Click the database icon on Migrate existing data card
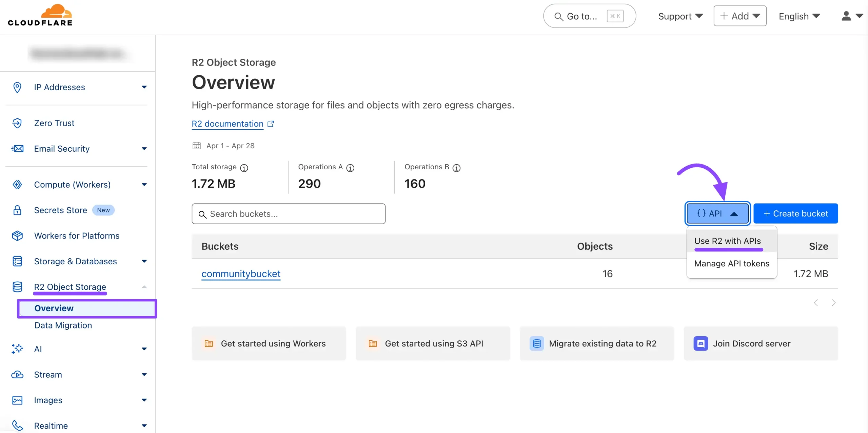 pos(537,343)
